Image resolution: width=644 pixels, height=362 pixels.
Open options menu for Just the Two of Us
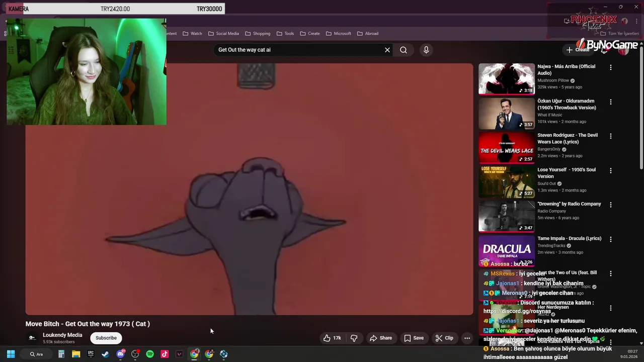(x=611, y=274)
